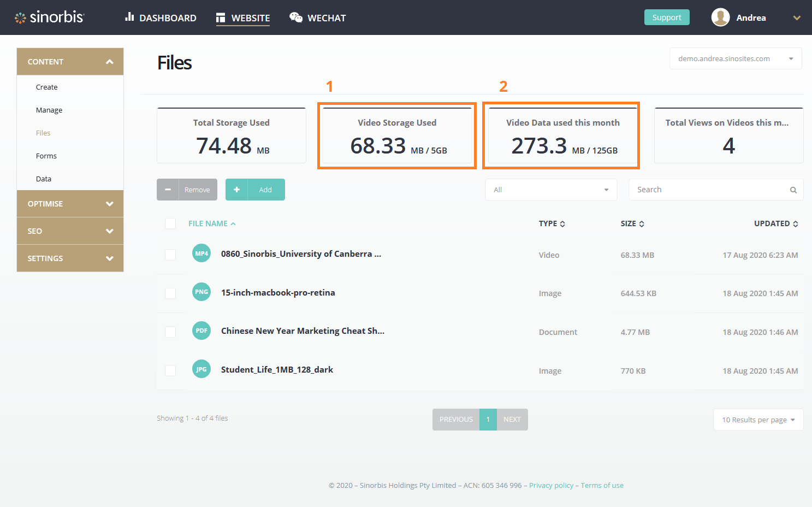Open the All file type filter

click(x=550, y=190)
